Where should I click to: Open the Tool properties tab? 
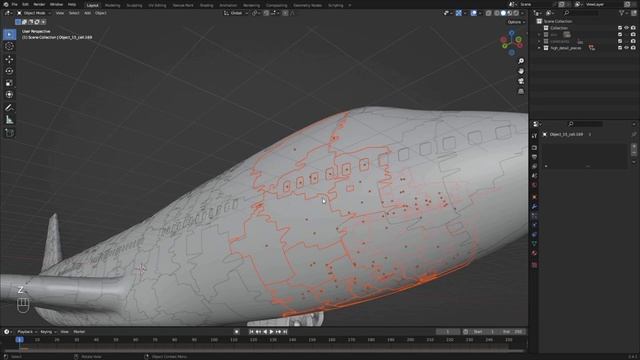[535, 136]
